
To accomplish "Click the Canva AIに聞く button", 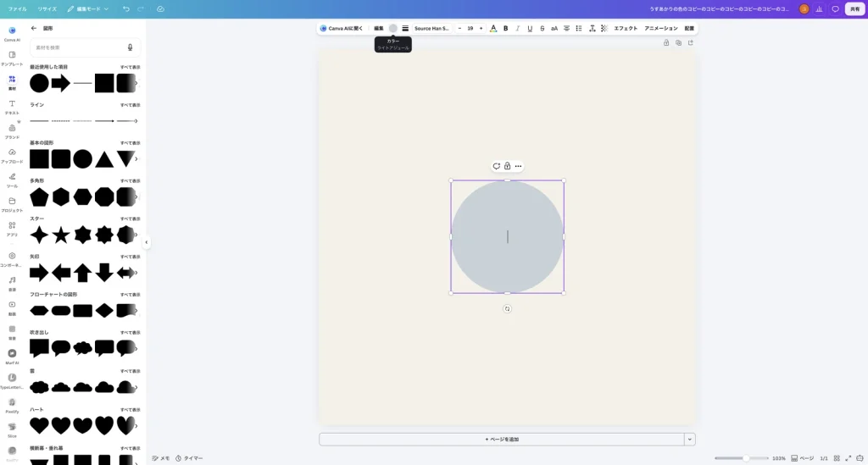I will (x=342, y=28).
